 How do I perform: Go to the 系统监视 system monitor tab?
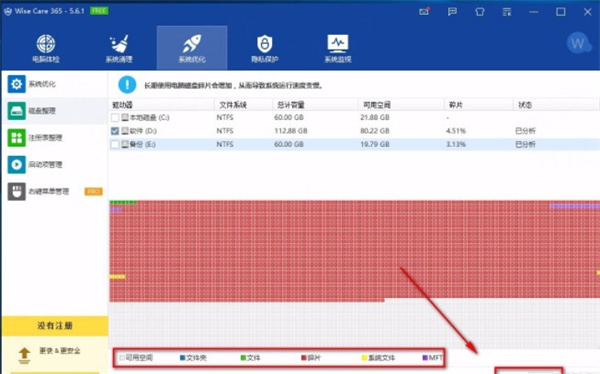pos(338,48)
